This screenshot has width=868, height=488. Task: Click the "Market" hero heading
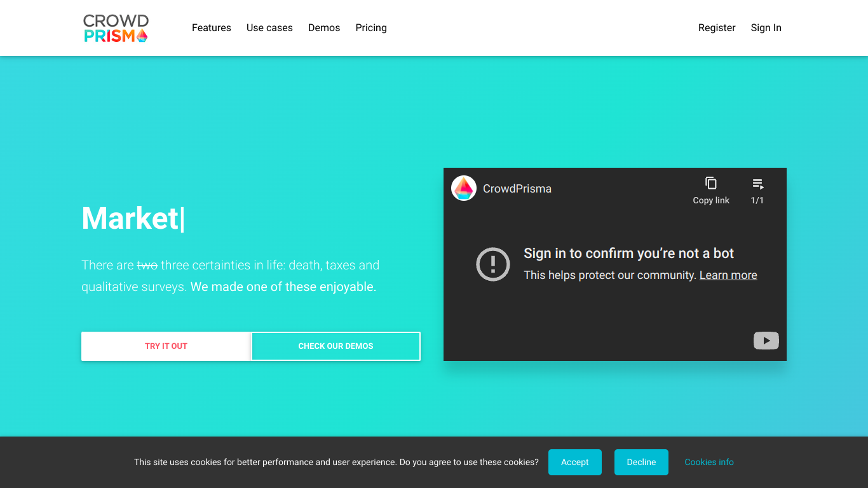[130, 218]
